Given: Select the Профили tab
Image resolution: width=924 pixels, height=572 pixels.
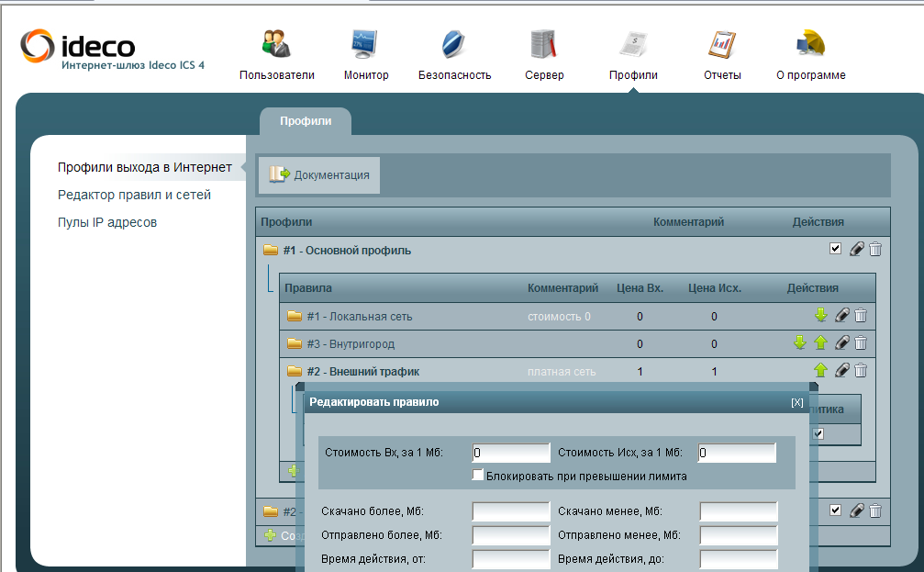Looking at the screenshot, I should [x=306, y=121].
